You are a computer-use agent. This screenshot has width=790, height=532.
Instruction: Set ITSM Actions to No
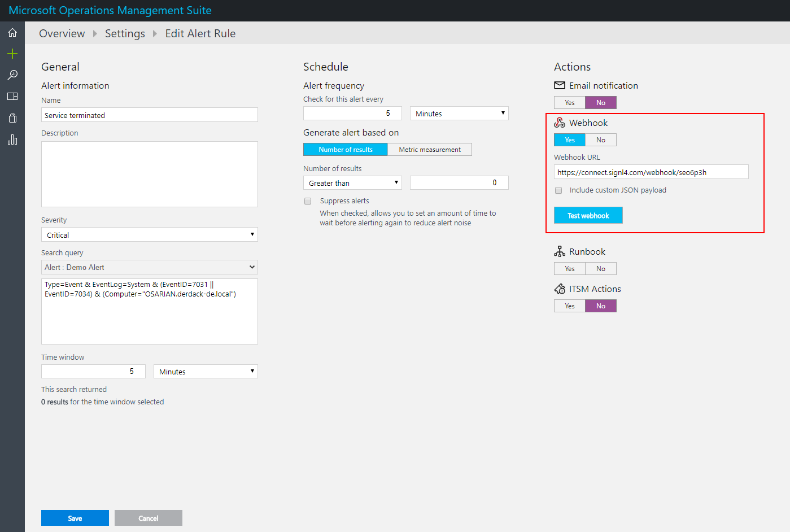(x=601, y=306)
